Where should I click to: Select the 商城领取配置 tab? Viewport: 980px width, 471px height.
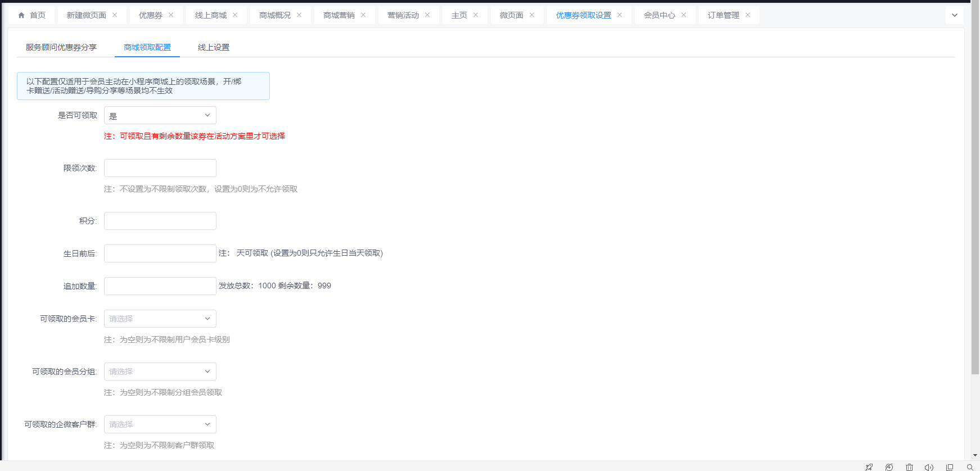point(147,47)
